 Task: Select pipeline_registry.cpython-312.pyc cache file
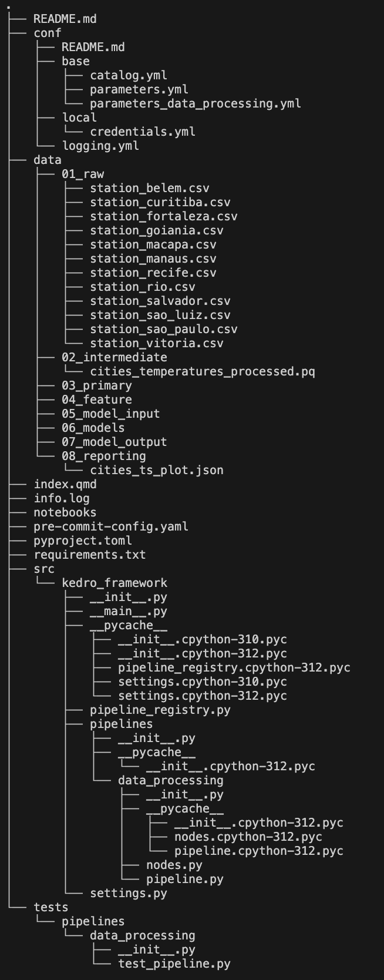pyautogui.click(x=234, y=667)
